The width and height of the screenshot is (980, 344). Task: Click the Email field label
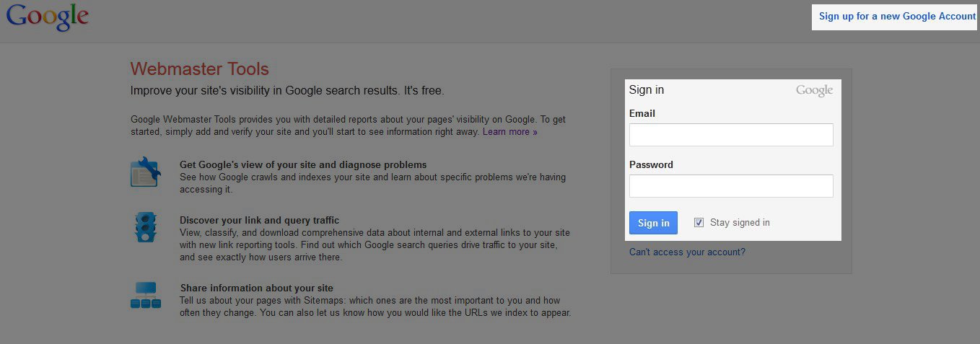(642, 113)
